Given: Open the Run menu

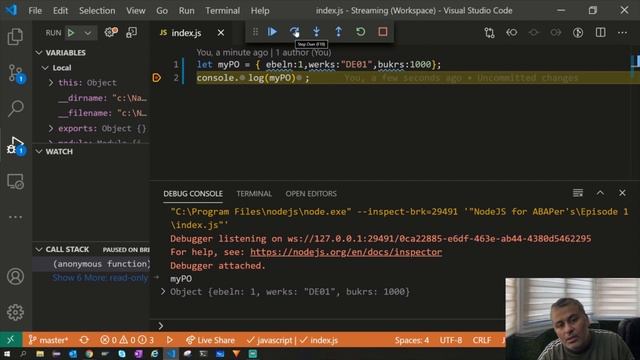Looking at the screenshot, I should click(x=187, y=11).
